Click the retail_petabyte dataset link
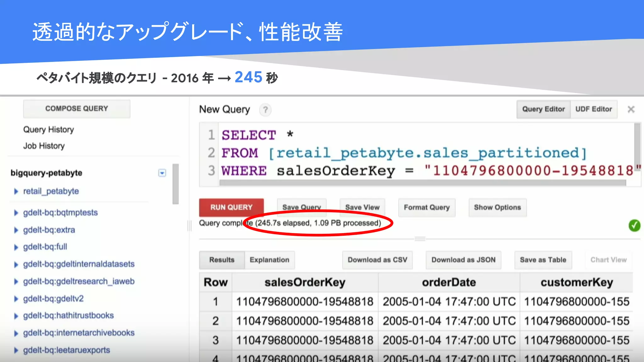Viewport: 644px width, 362px height. 51,191
